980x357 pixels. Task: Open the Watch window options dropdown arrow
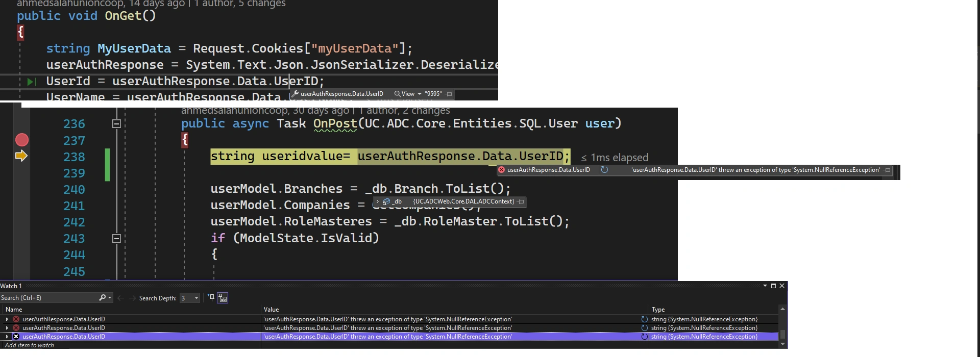765,286
